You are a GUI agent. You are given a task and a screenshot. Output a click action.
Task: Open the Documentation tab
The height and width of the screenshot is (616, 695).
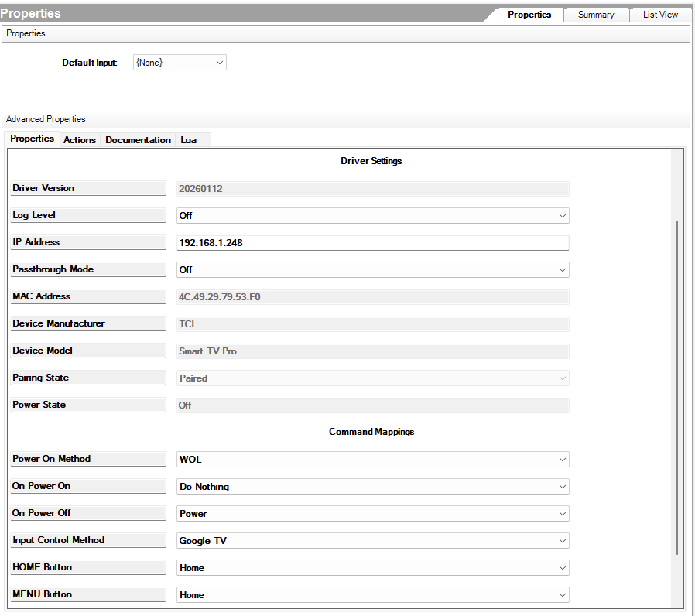click(x=138, y=140)
